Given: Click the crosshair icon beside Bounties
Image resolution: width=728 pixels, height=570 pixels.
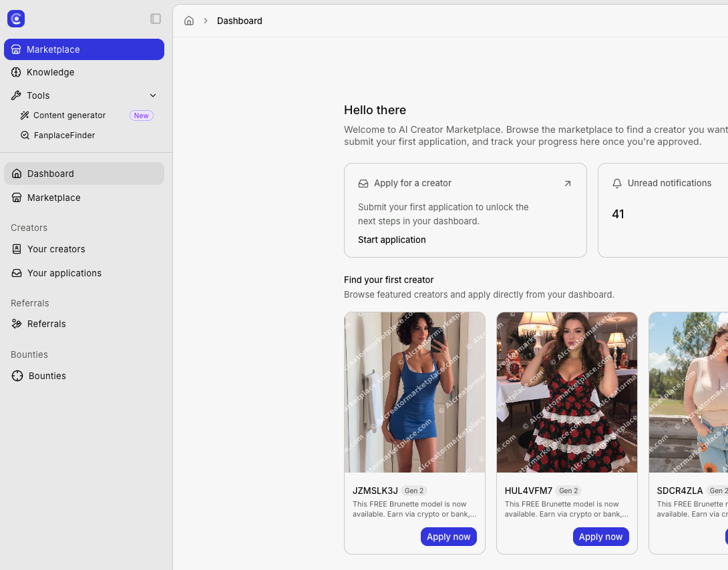Looking at the screenshot, I should pos(17,376).
